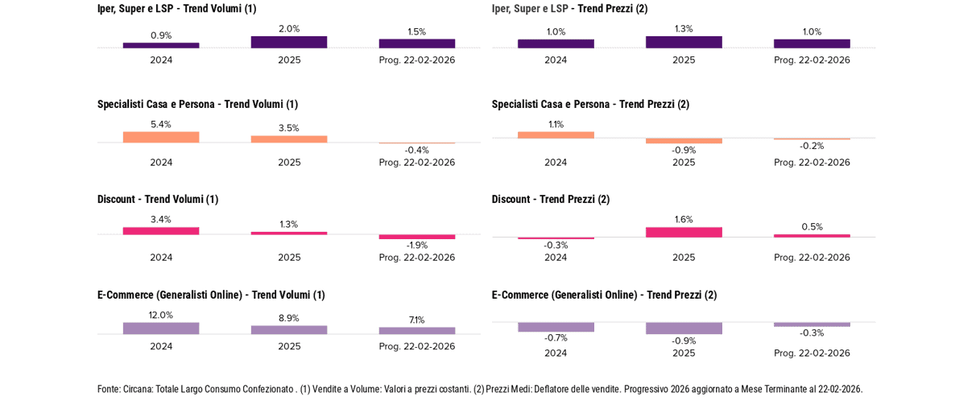
Task: Select the 1.1% bar in Specialisti Trend Prezzi
Action: (x=556, y=135)
